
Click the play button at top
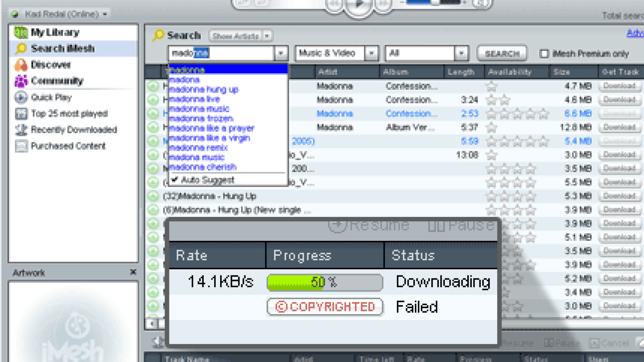coord(359,5)
